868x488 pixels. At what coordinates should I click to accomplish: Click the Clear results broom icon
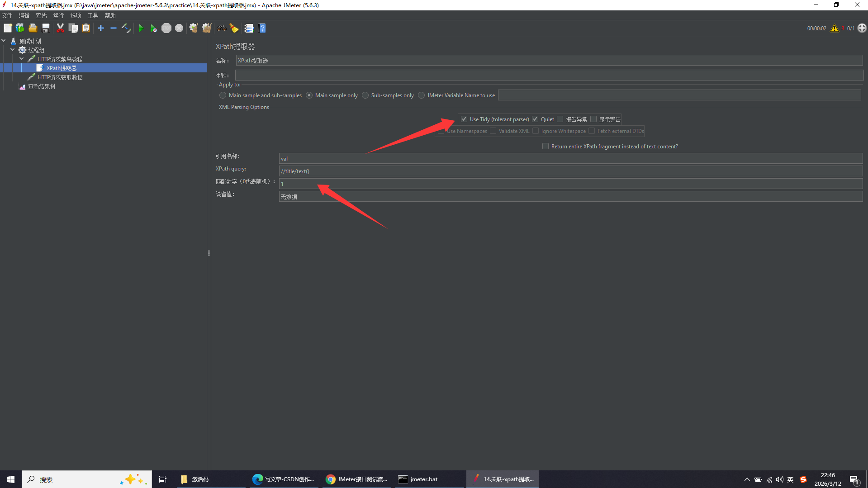tap(194, 28)
